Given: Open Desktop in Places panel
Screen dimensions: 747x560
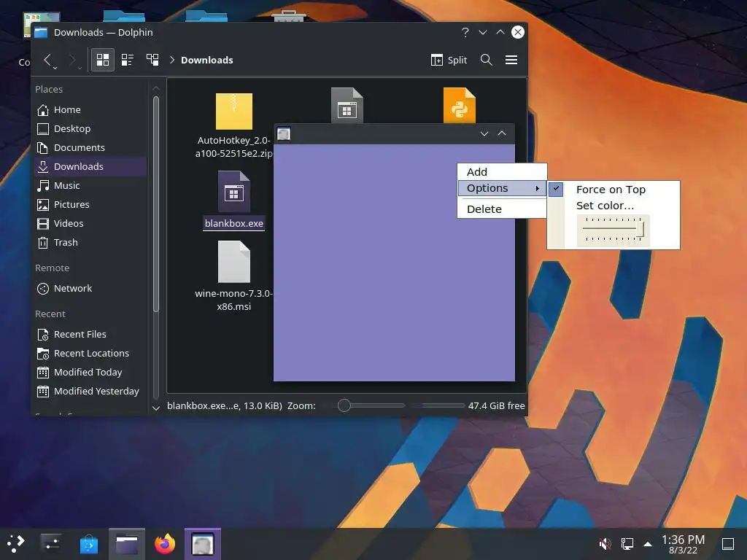Looking at the screenshot, I should [x=90, y=128].
